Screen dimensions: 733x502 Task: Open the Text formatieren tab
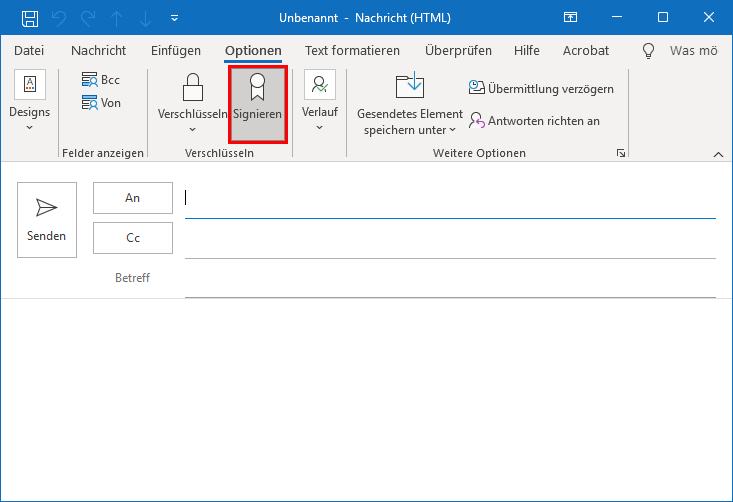point(352,50)
